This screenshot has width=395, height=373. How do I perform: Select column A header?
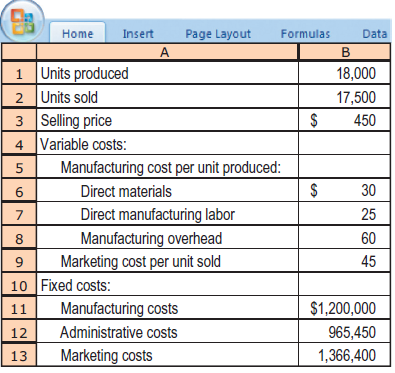tap(167, 52)
